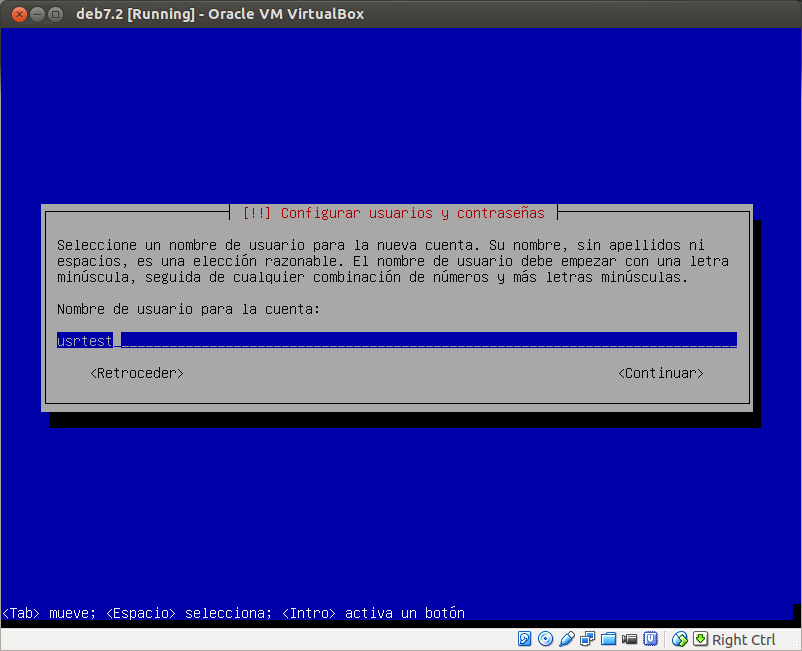Click the pencil-shaped status bar icon

click(x=568, y=638)
